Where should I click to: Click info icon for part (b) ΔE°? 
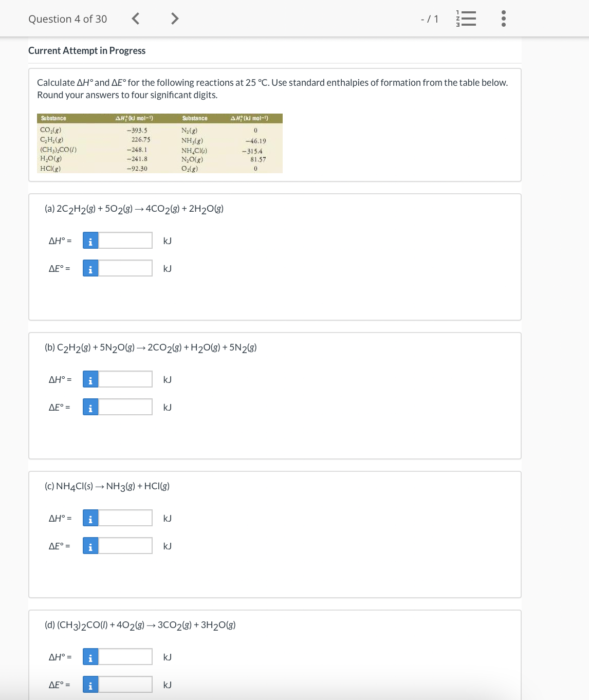pyautogui.click(x=90, y=407)
